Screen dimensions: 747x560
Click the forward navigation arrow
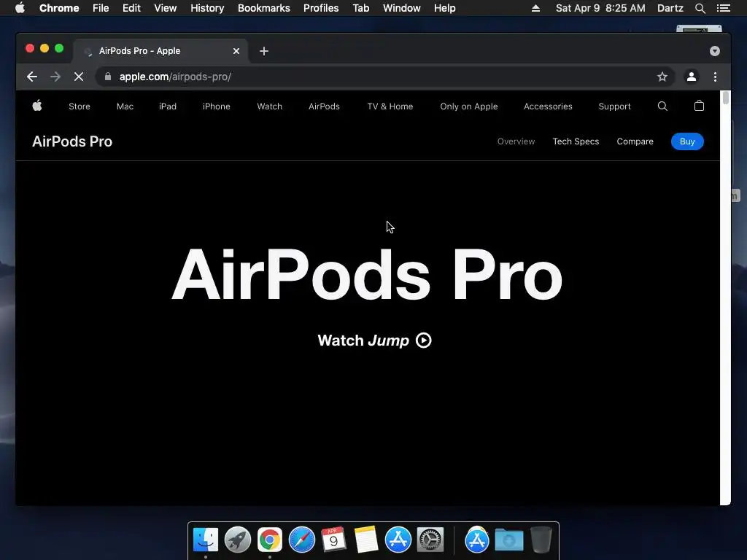[55, 77]
